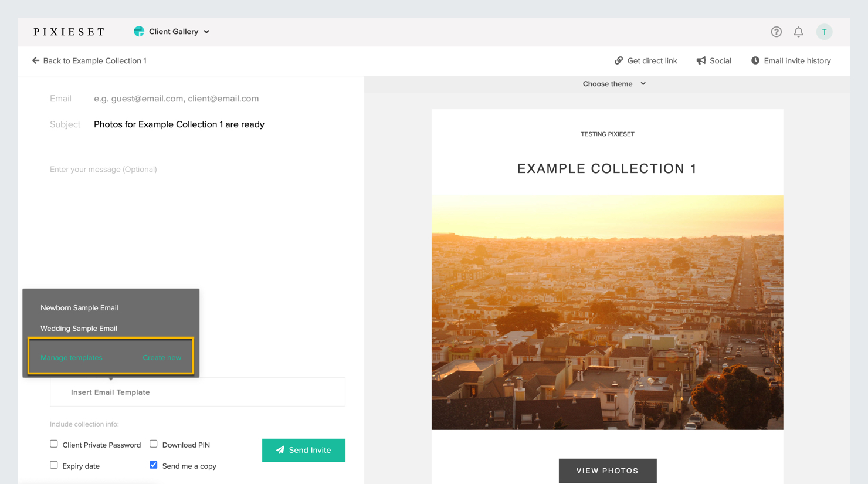Screen dimensions: 868x484
Task: Click EXAMPLE COLLECTION 1 preview title
Action: pyautogui.click(x=607, y=169)
